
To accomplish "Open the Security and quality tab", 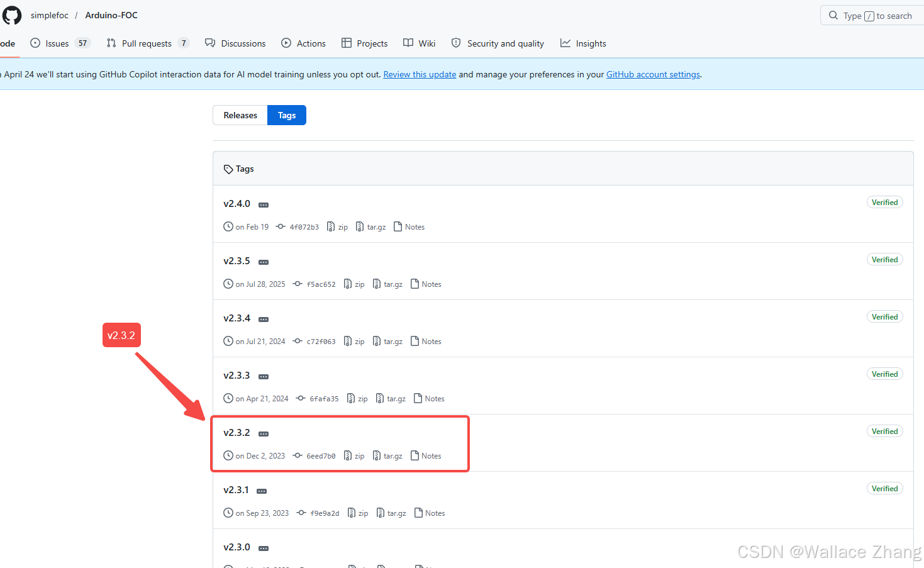I will [x=498, y=43].
